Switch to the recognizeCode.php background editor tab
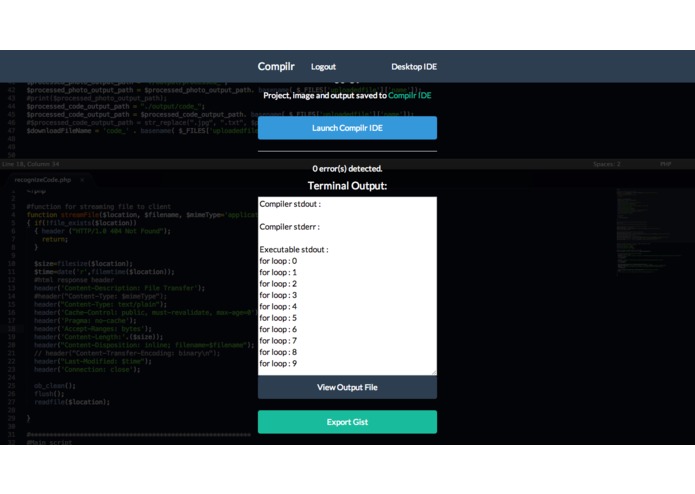Screen dimensions: 695x494 (x=43, y=180)
